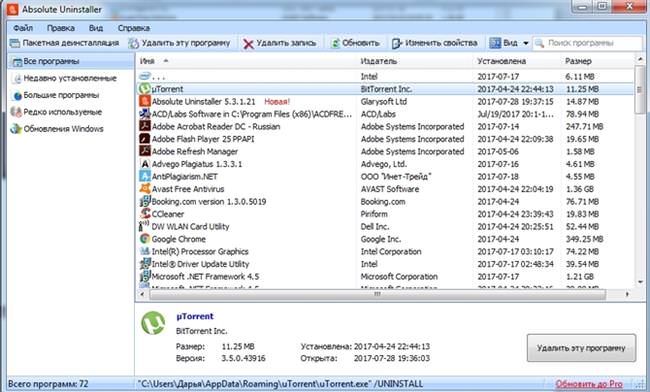650x392 pixels.
Task: Click the Dell Inc. publisher cell
Action: pos(375,227)
